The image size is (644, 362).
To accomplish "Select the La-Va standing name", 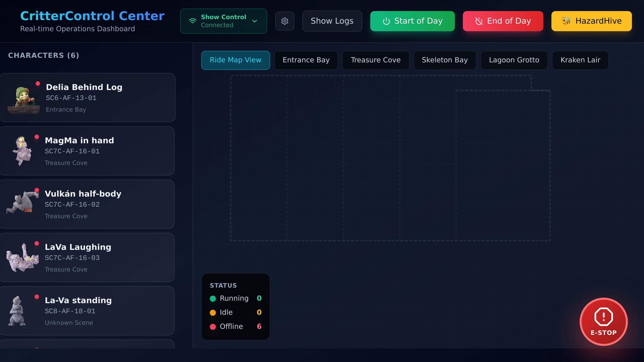I will click(78, 300).
